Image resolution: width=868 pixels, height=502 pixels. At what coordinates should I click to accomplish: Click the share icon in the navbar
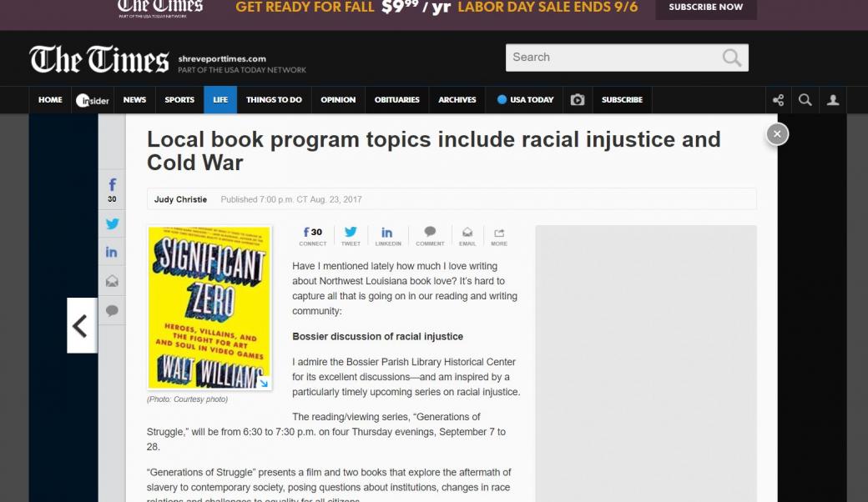pos(778,100)
